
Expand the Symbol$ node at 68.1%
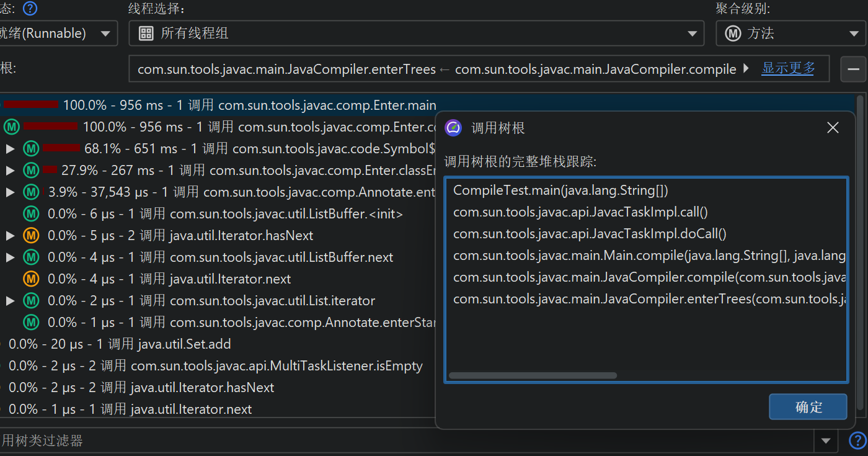coord(10,149)
